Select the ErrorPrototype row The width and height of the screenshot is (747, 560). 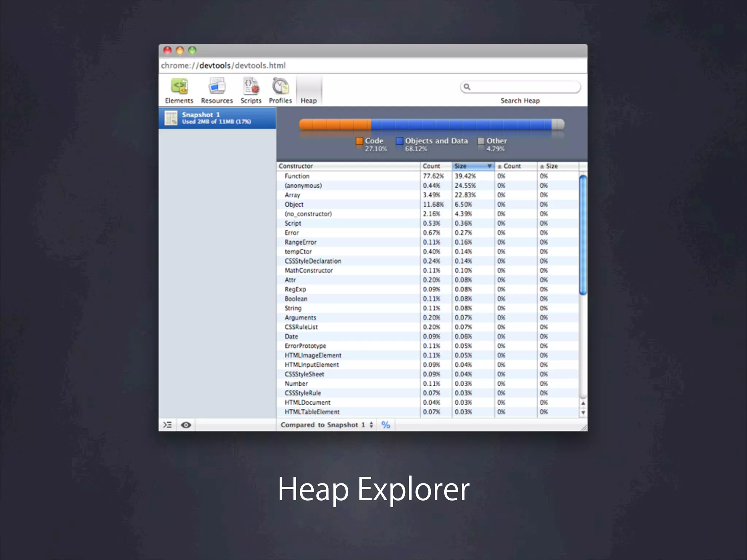point(427,346)
